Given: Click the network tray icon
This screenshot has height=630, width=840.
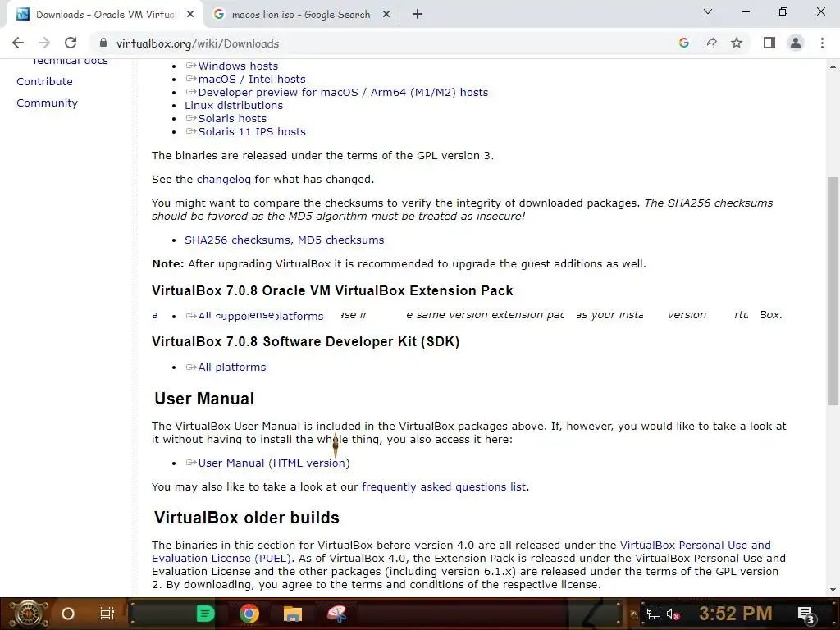Looking at the screenshot, I should (654, 614).
